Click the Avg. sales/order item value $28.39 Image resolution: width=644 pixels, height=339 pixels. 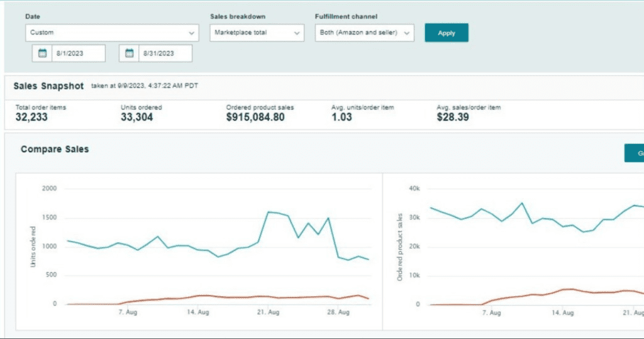(x=452, y=117)
